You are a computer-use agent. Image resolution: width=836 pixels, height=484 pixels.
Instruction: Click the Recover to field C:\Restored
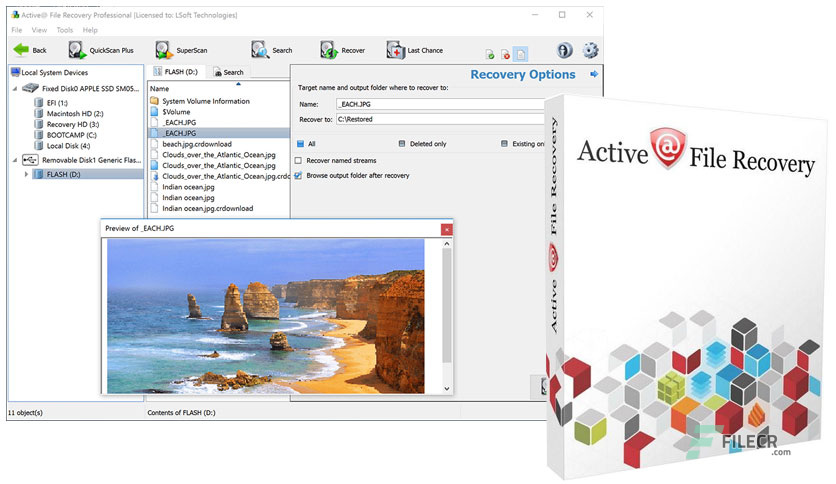440,119
